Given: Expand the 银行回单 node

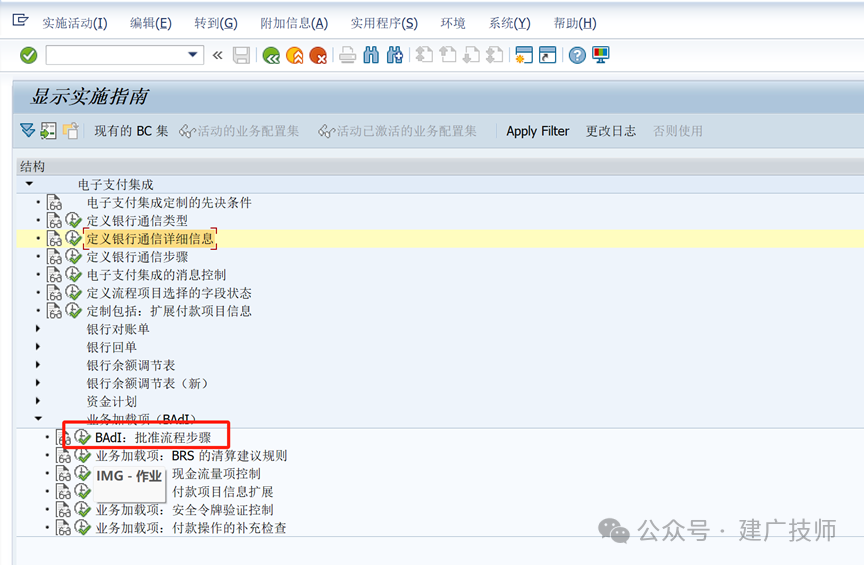Looking at the screenshot, I should (37, 347).
